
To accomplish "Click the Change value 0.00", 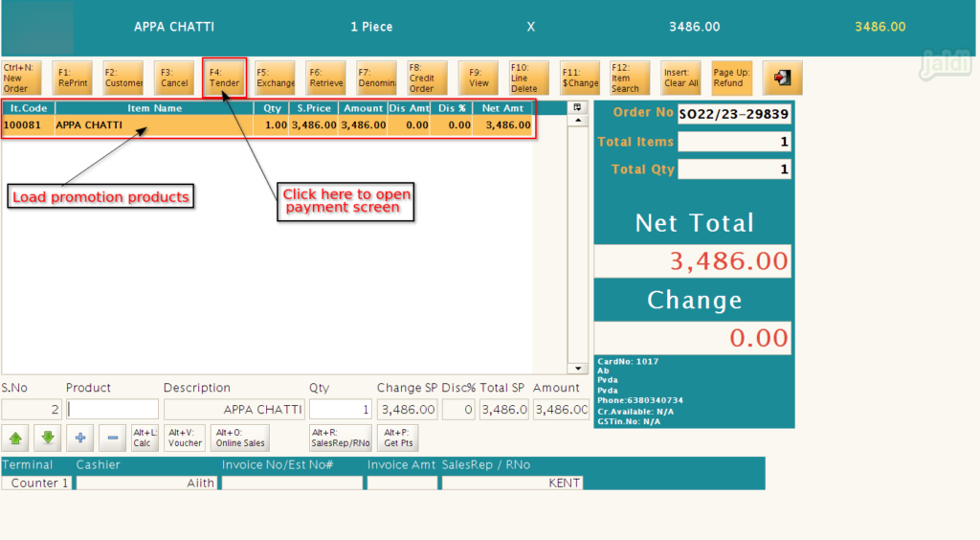I will tap(693, 337).
